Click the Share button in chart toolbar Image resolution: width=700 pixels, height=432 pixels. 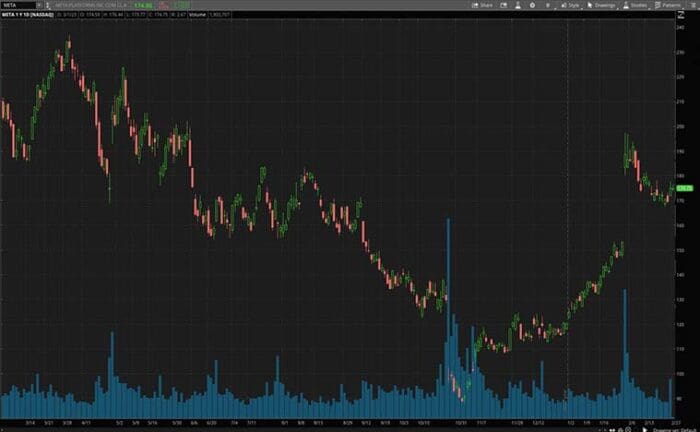pos(483,5)
